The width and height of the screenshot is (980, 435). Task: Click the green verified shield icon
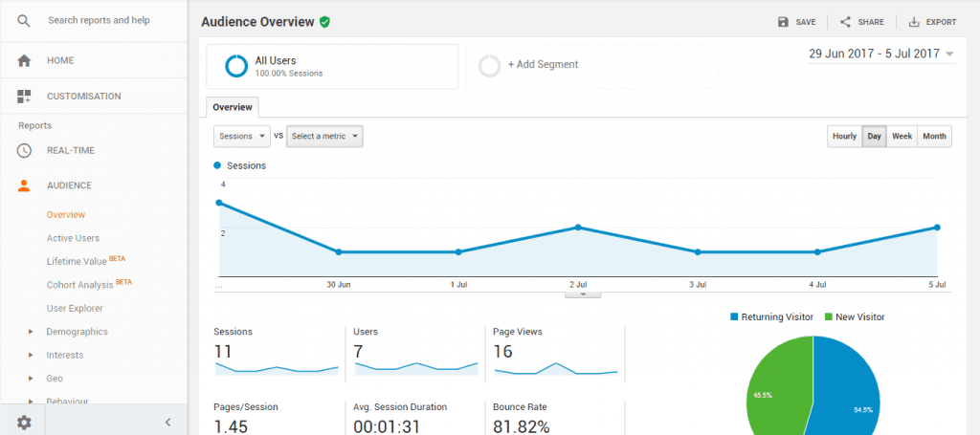tap(324, 22)
